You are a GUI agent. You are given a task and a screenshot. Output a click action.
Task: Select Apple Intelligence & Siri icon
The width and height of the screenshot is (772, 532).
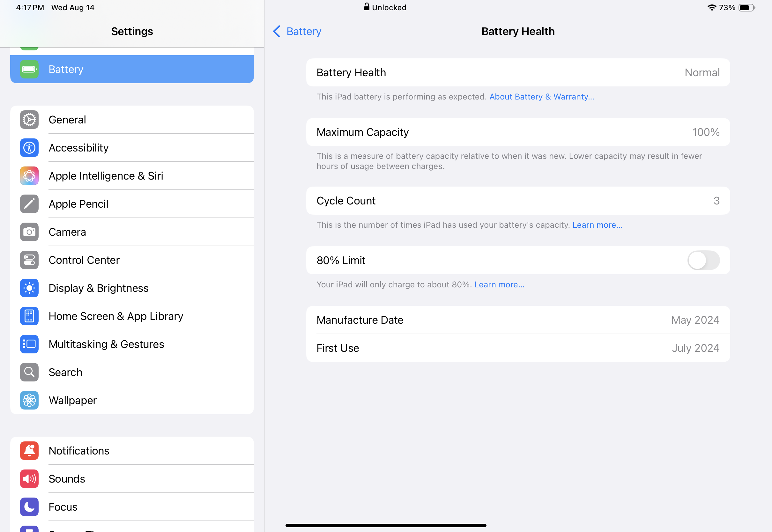pyautogui.click(x=29, y=175)
